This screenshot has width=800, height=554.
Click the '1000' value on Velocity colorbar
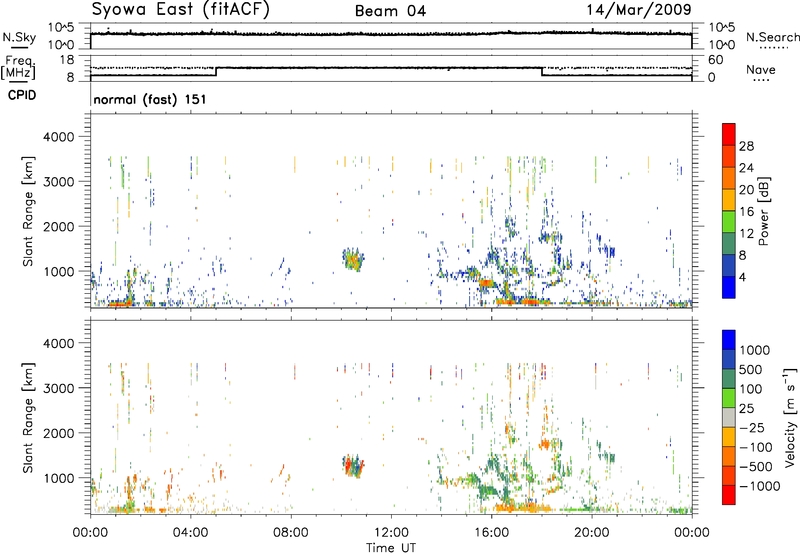point(754,350)
